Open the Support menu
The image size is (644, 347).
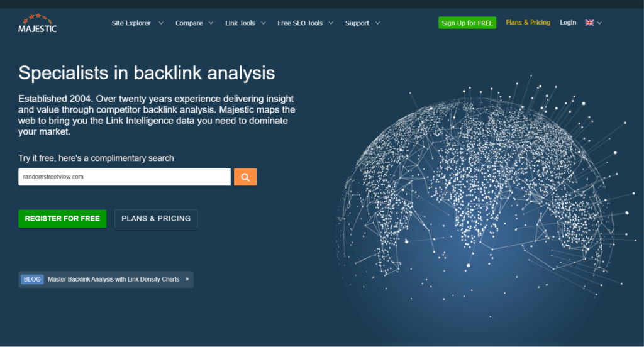[357, 23]
